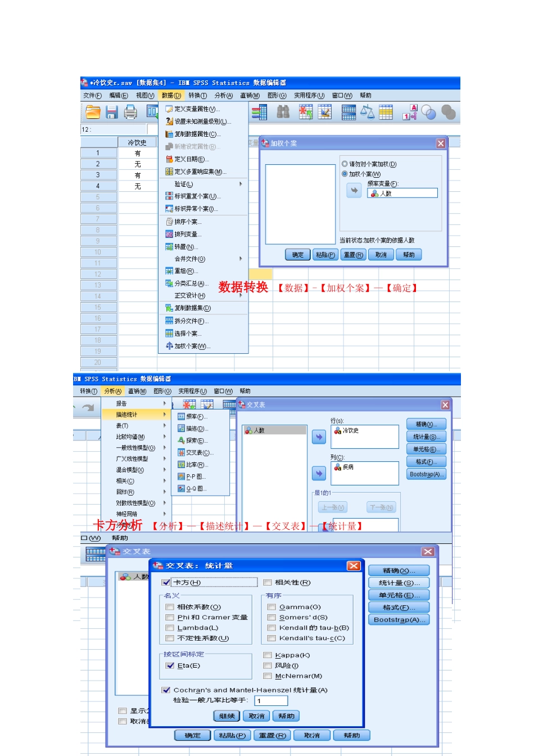The image size is (534, 756).
Task: Click 重置(R) in 加权个案 dialog
Action: 353,255
